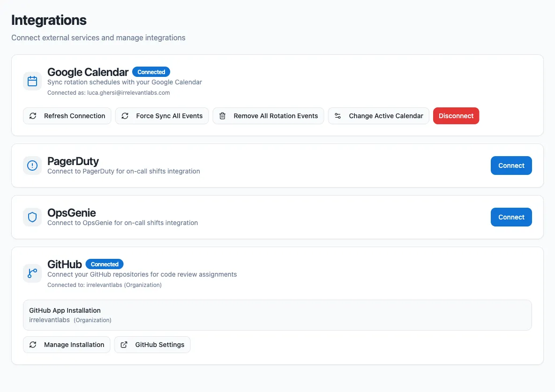Click 'irrelevantlabs' in the GitHub App Installation box
555x392 pixels.
[x=49, y=320]
